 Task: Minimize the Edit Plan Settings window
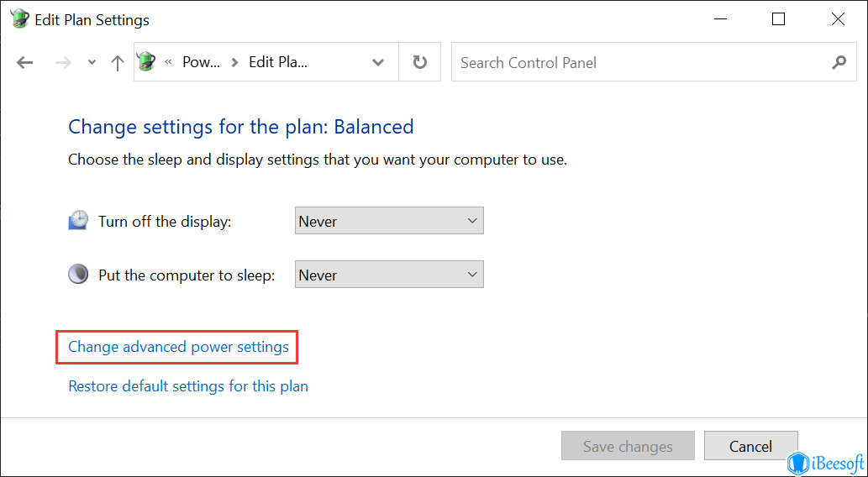click(719, 19)
